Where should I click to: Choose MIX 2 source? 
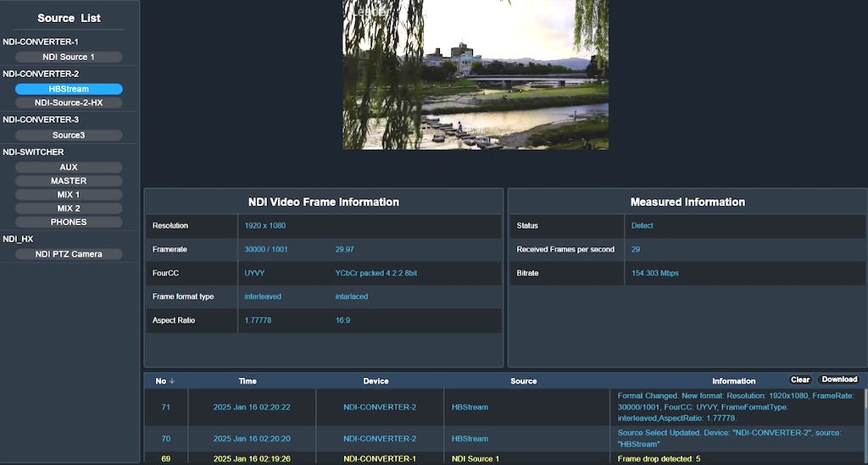pyautogui.click(x=69, y=208)
